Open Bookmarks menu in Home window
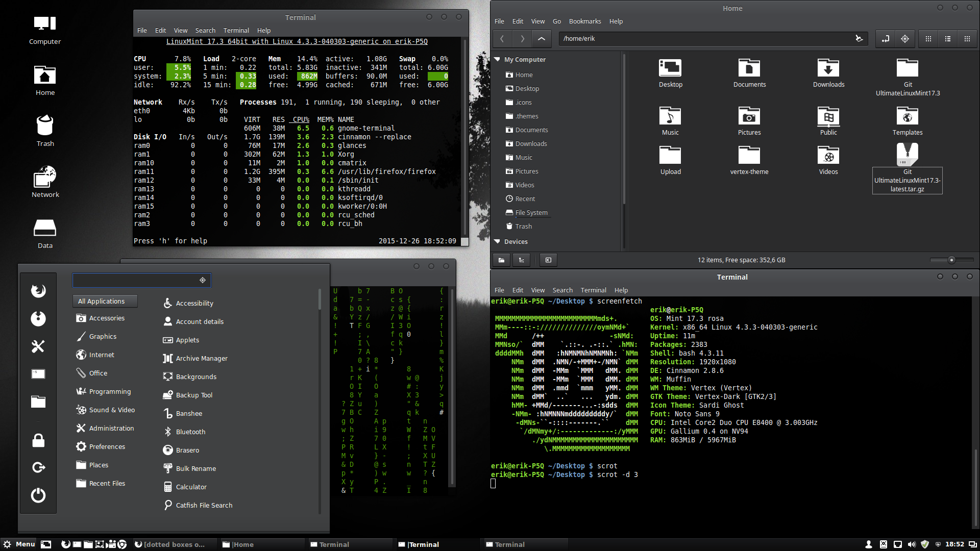Image resolution: width=980 pixels, height=551 pixels. point(584,21)
